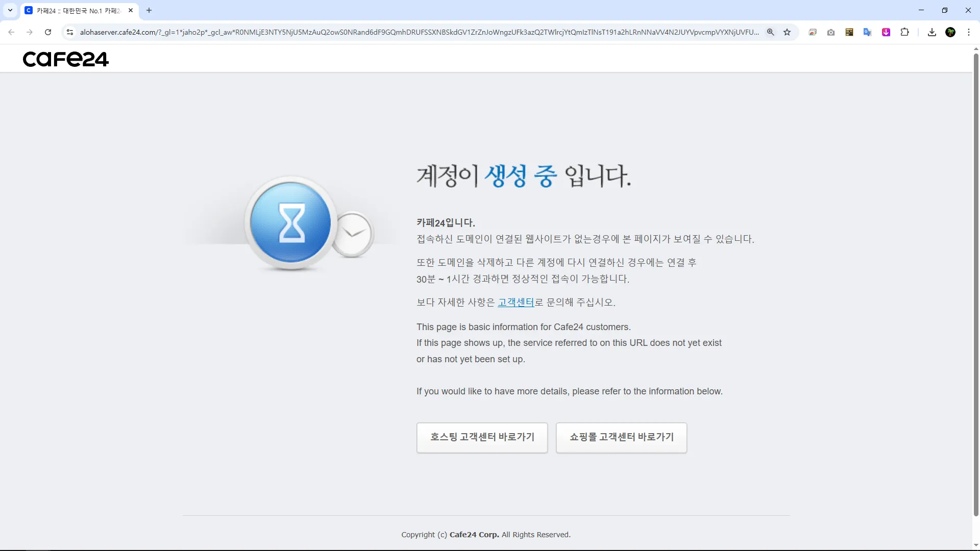Open the Extensions puzzle piece menu
The height and width of the screenshot is (551, 980).
point(904,32)
